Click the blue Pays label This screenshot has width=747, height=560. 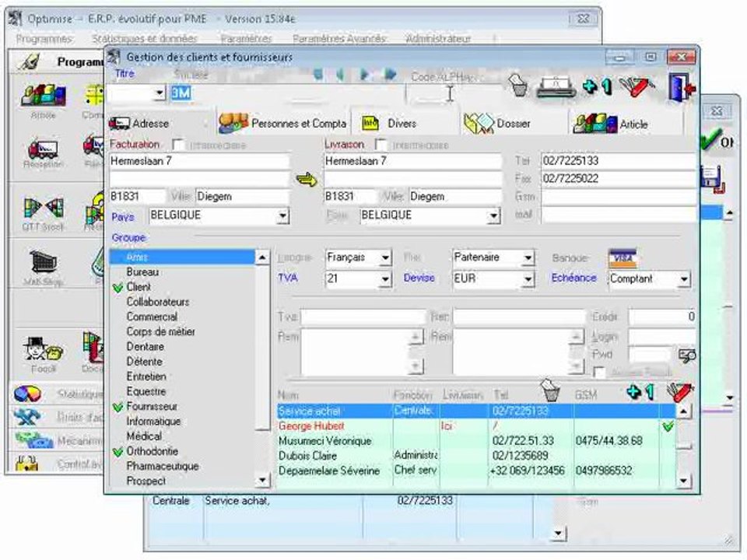[122, 217]
